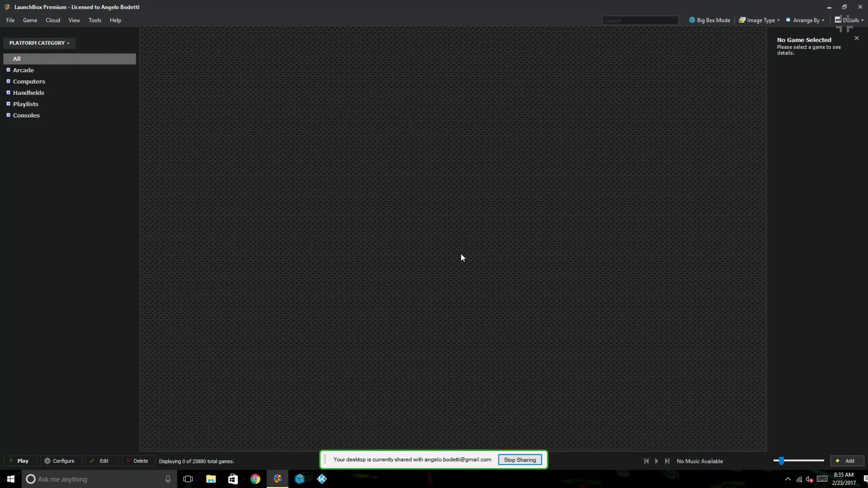Select the Computers label in sidebar

click(x=29, y=82)
